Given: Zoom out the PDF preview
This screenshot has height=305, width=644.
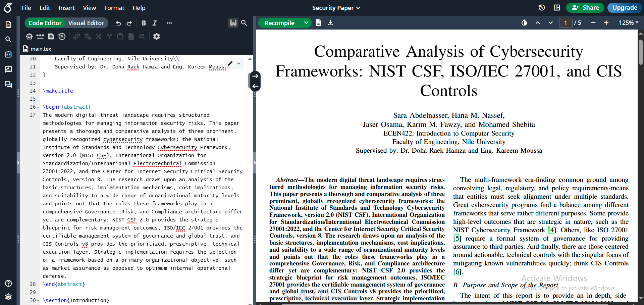Looking at the screenshot, I should tap(593, 23).
